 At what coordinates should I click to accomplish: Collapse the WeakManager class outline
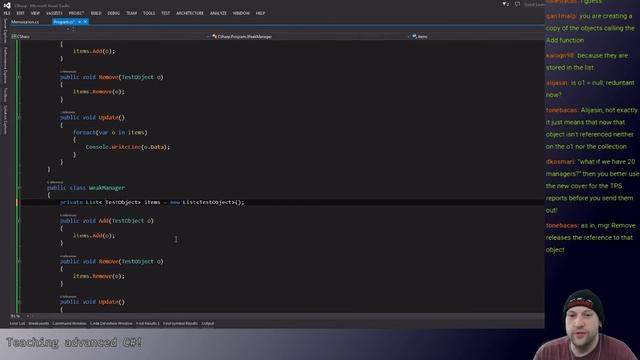pyautogui.click(x=19, y=188)
